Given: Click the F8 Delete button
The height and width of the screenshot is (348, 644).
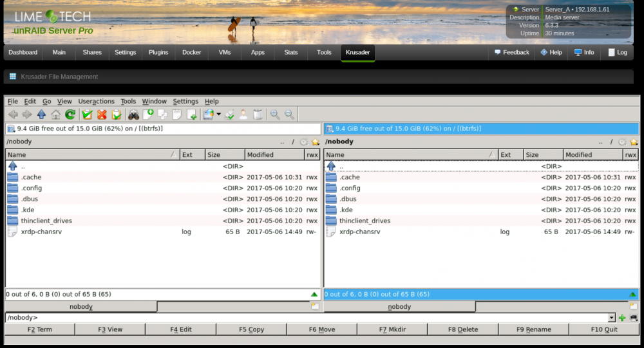Looking at the screenshot, I should [x=463, y=329].
